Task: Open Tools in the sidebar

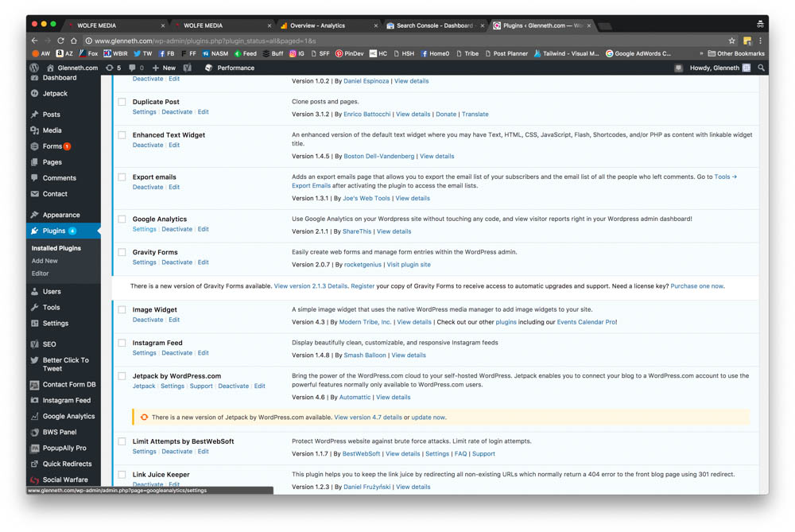Action: tap(51, 307)
